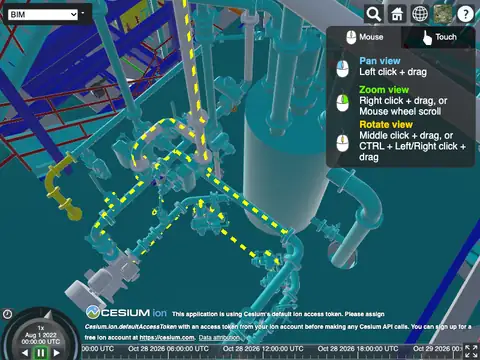480x360 pixels.
Task: Click the Rotate view mouse icon
Action: pos(343,143)
